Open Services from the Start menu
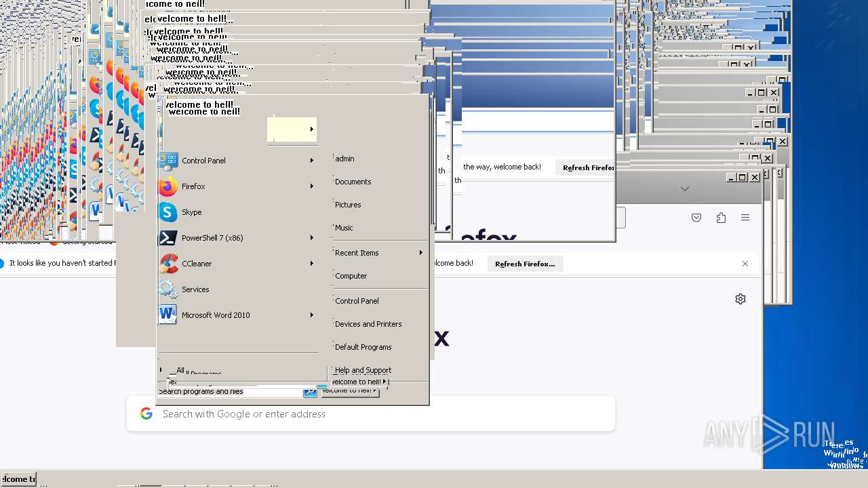Screen dimensions: 868x488 237,289
